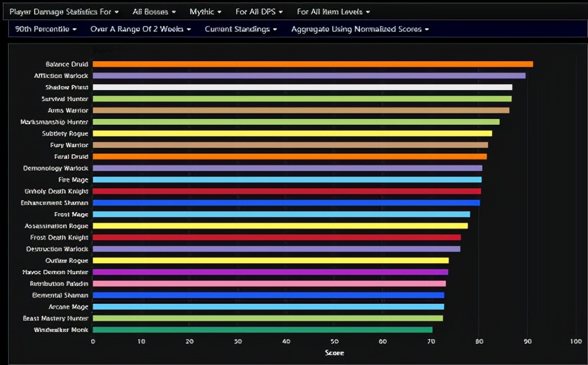Click the Retribution Paladin label
This screenshot has height=365, width=588.
point(59,284)
